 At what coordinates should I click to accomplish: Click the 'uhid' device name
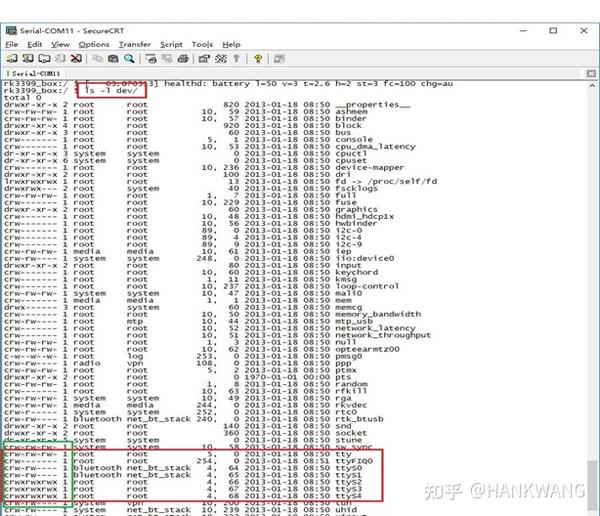click(x=346, y=510)
